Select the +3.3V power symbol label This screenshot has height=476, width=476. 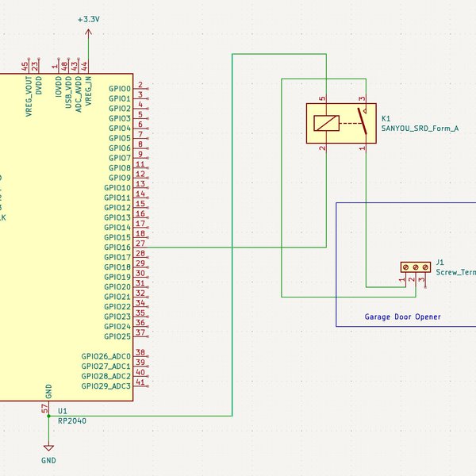click(x=88, y=19)
